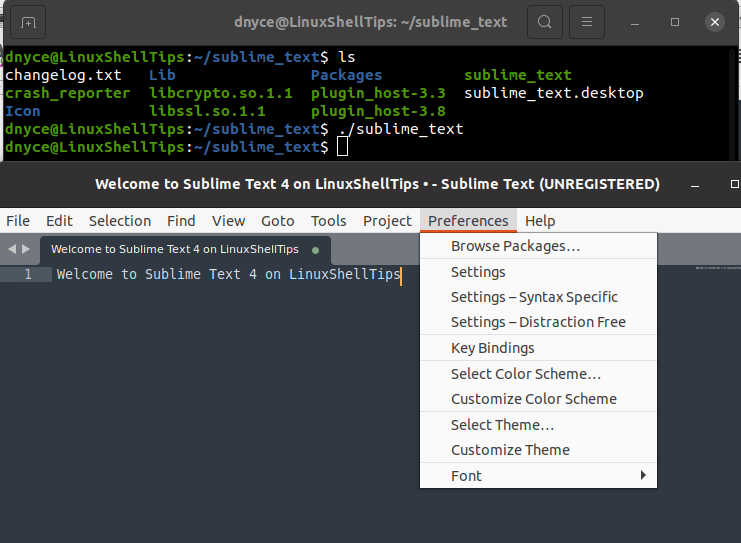741x543 pixels.
Task: Choose Select Color Scheme…
Action: pyautogui.click(x=538, y=374)
